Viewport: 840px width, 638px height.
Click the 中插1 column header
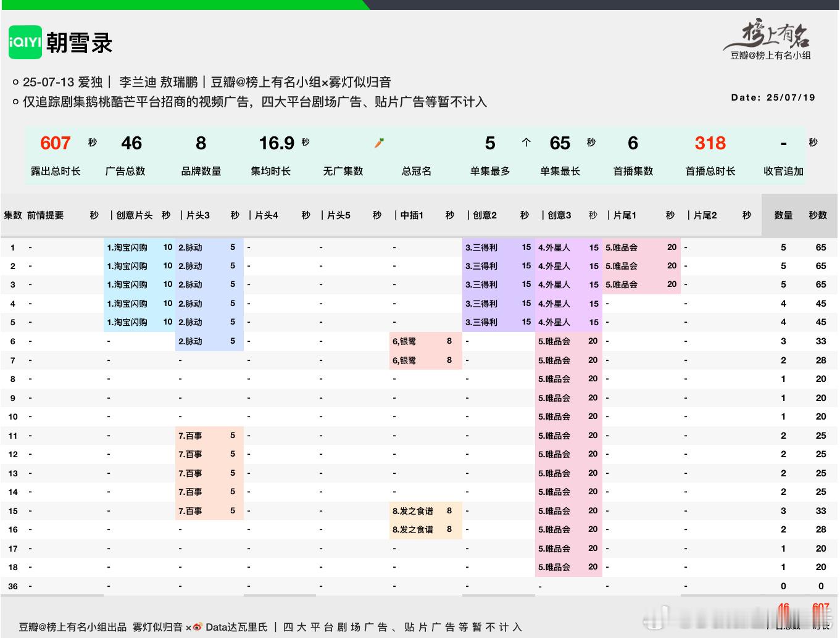click(x=412, y=215)
